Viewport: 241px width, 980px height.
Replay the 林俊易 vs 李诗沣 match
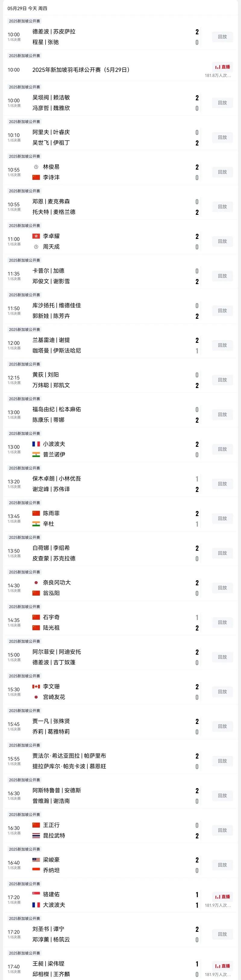(x=222, y=172)
